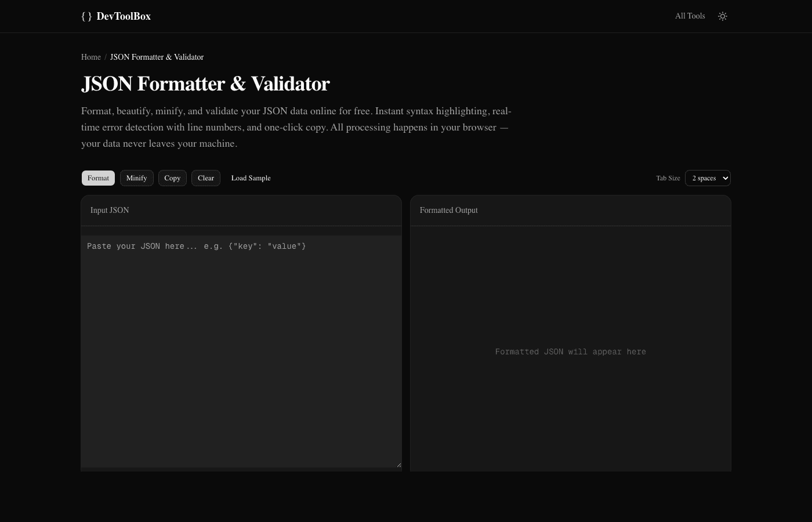Click the Input JSON panel header

click(110, 210)
